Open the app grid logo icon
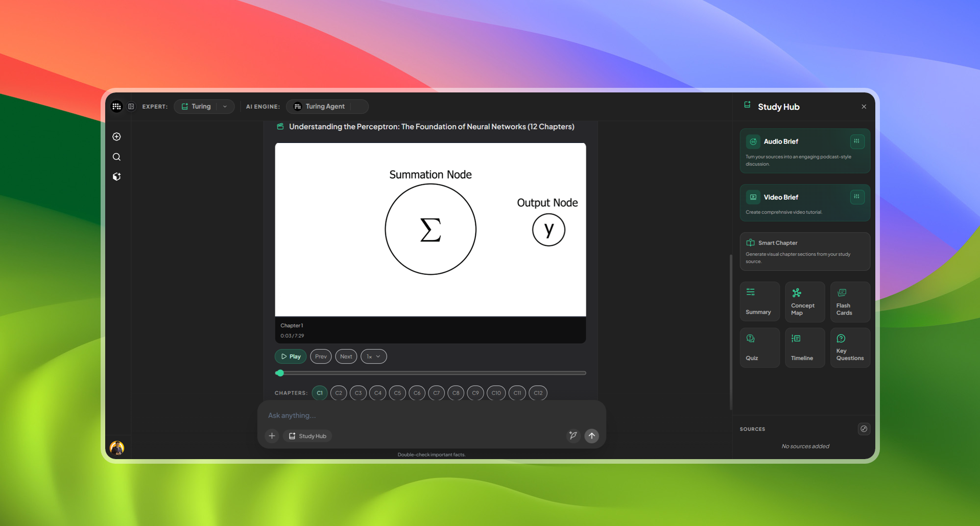 (116, 106)
